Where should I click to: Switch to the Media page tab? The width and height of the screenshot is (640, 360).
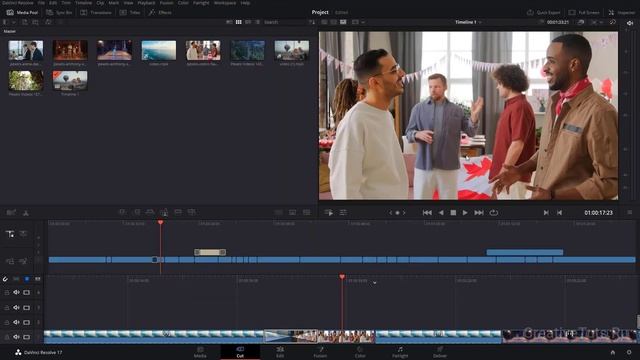[x=200, y=352]
